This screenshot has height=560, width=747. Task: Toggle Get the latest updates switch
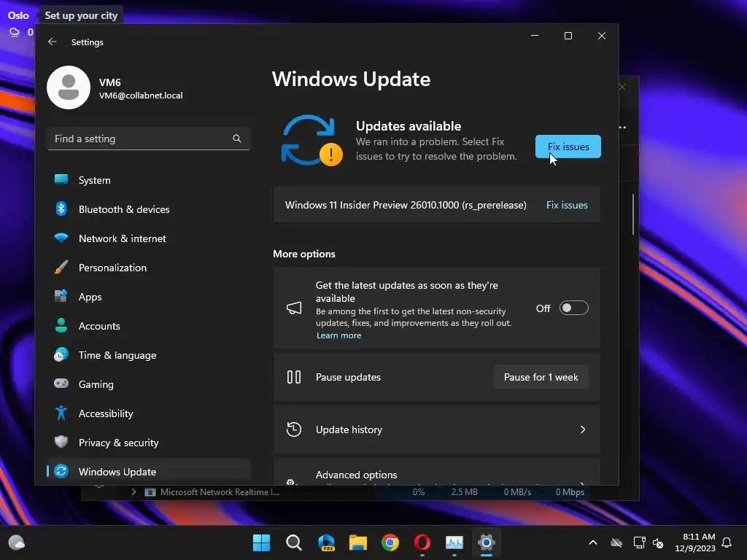573,308
